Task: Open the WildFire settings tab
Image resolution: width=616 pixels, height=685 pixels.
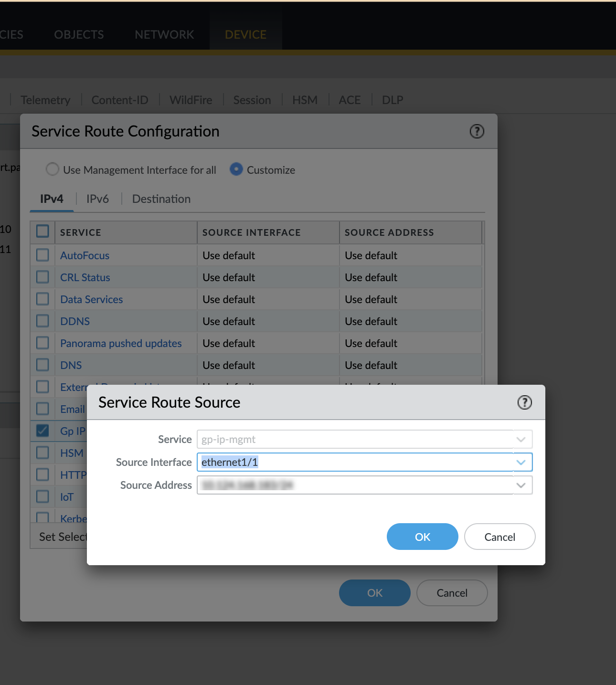Action: [x=191, y=100]
